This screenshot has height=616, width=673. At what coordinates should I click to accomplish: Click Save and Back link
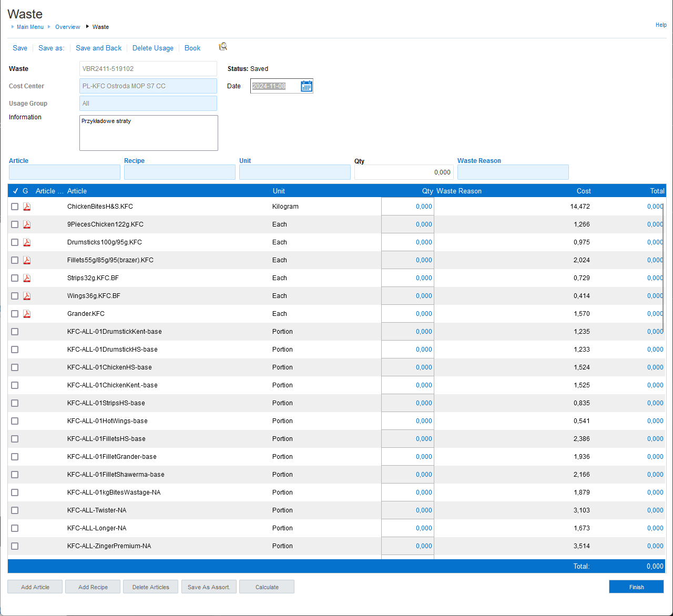[x=98, y=48]
